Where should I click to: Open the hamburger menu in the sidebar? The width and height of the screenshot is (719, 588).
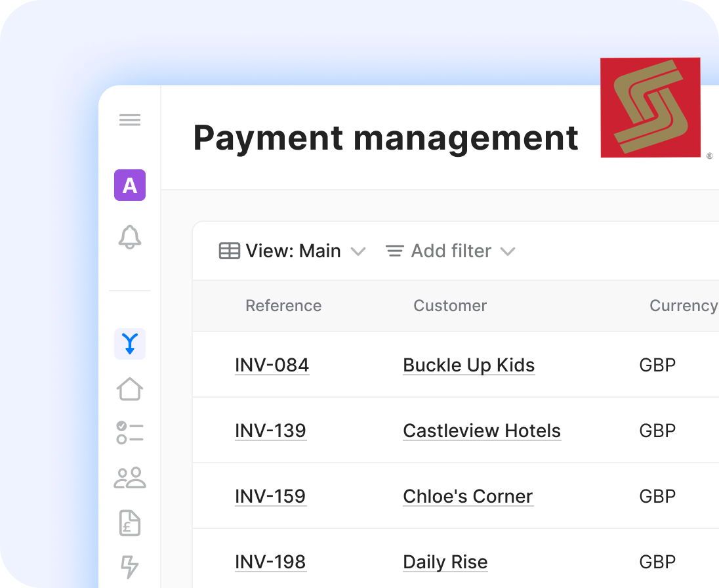[130, 120]
